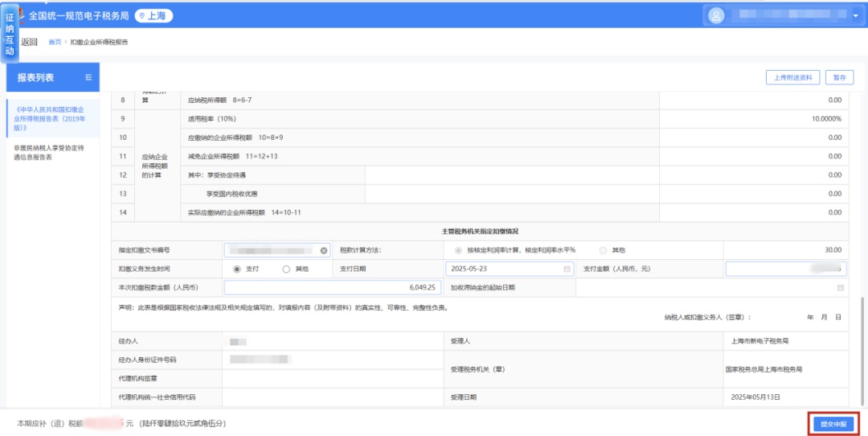This screenshot has height=436, width=868.
Task: Click the 上海 location selector
Action: tap(154, 16)
